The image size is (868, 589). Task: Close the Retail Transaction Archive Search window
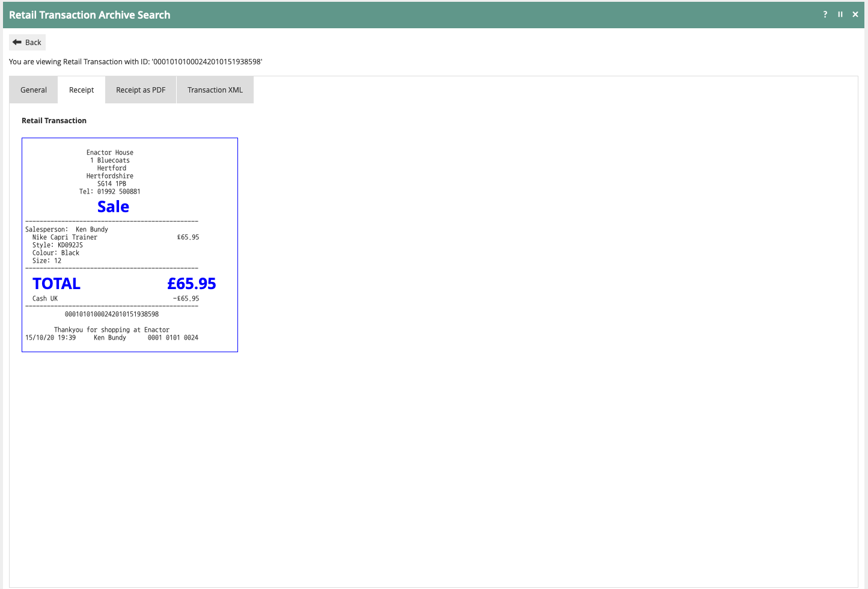(855, 14)
